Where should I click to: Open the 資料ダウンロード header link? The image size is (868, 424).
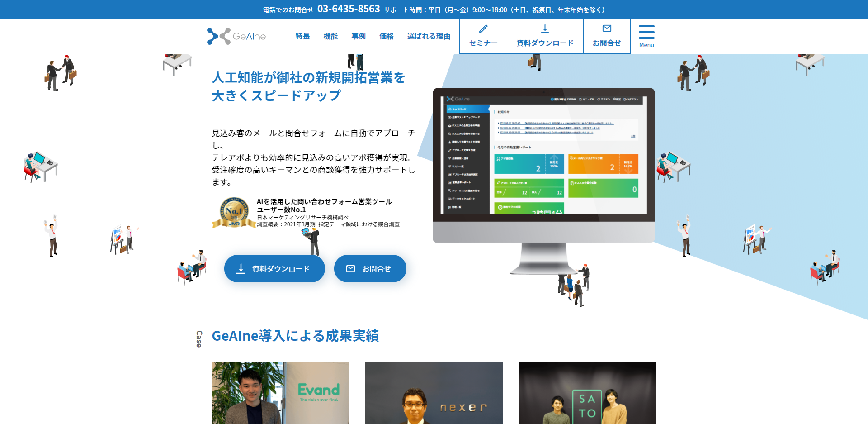tap(545, 36)
